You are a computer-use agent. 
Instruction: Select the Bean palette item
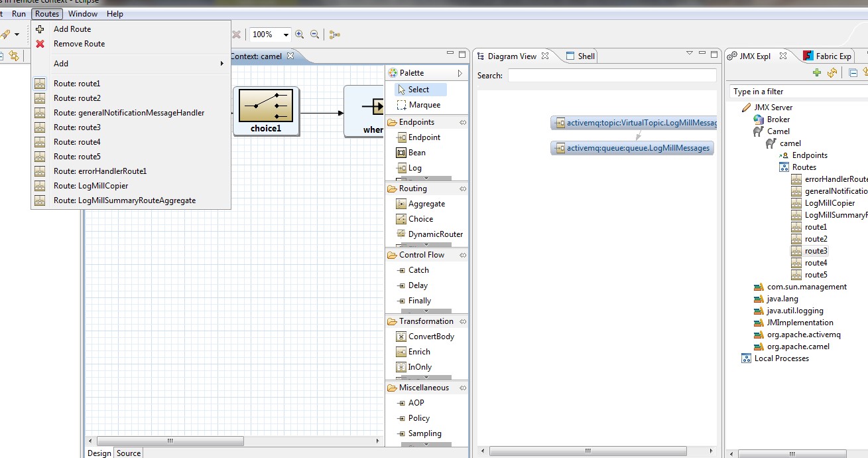(416, 153)
